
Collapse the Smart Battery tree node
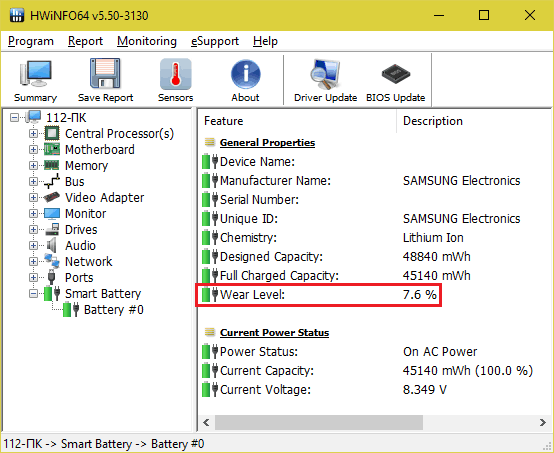(x=33, y=294)
